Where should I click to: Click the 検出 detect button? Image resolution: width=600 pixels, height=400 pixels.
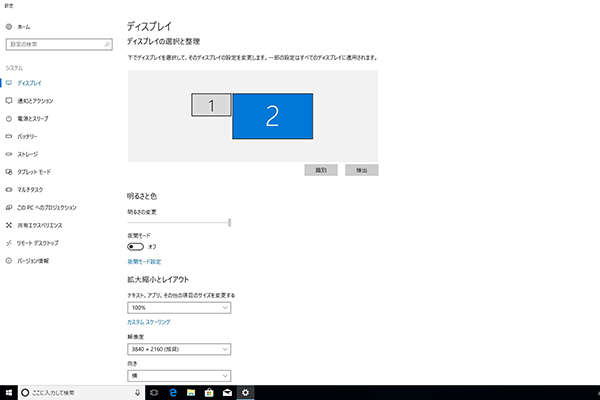(x=362, y=170)
